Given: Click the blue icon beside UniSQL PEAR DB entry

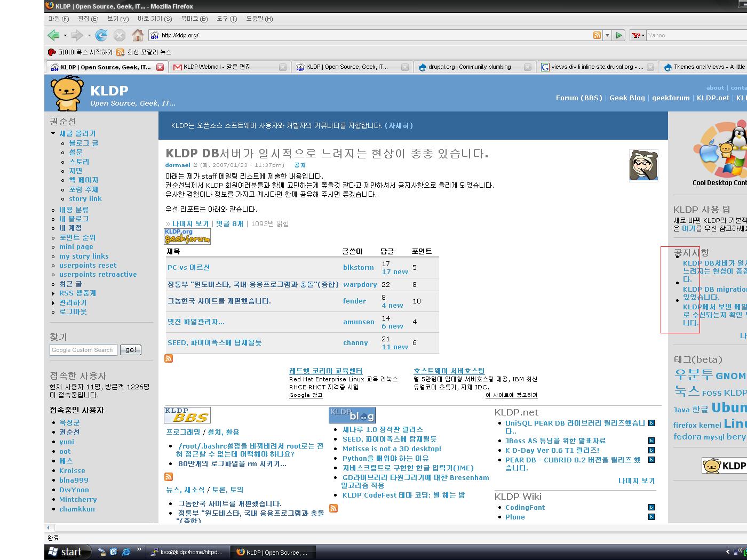Looking at the screenshot, I should 651,423.
